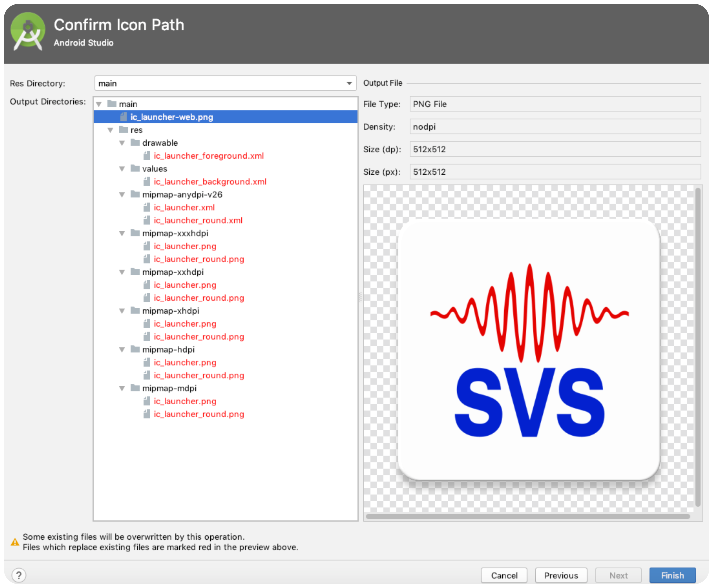Click the drawable folder icon

pyautogui.click(x=135, y=143)
